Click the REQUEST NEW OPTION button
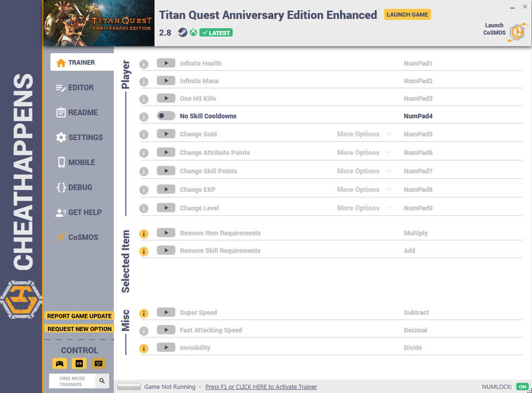 79,329
